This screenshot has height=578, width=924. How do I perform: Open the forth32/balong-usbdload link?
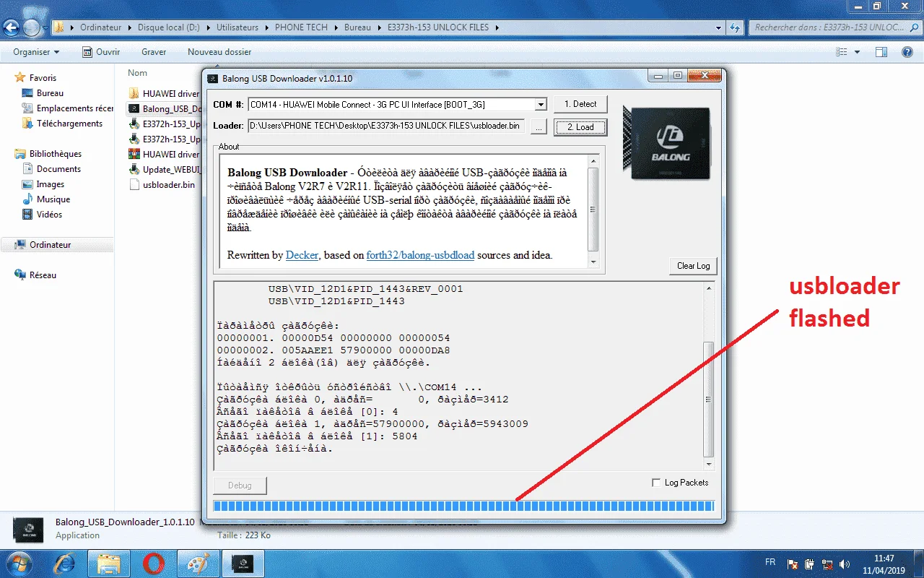coord(420,255)
